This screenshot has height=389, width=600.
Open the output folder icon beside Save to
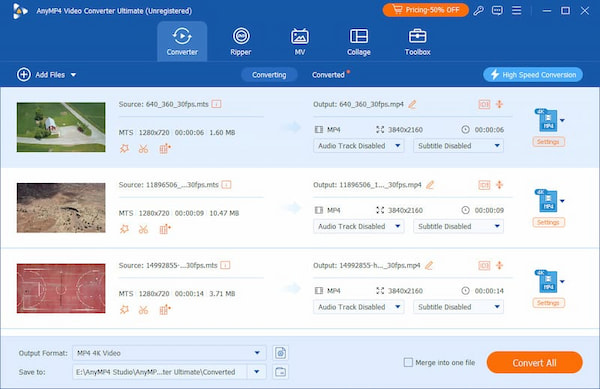tap(280, 372)
